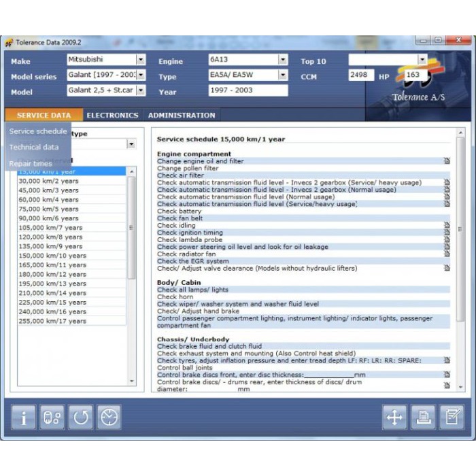
Task: Select interval 105,000 km/7 years
Action: (71, 228)
